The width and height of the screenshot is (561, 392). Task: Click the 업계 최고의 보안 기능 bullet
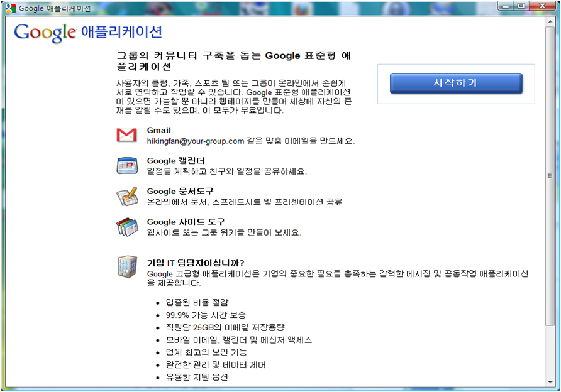point(206,352)
